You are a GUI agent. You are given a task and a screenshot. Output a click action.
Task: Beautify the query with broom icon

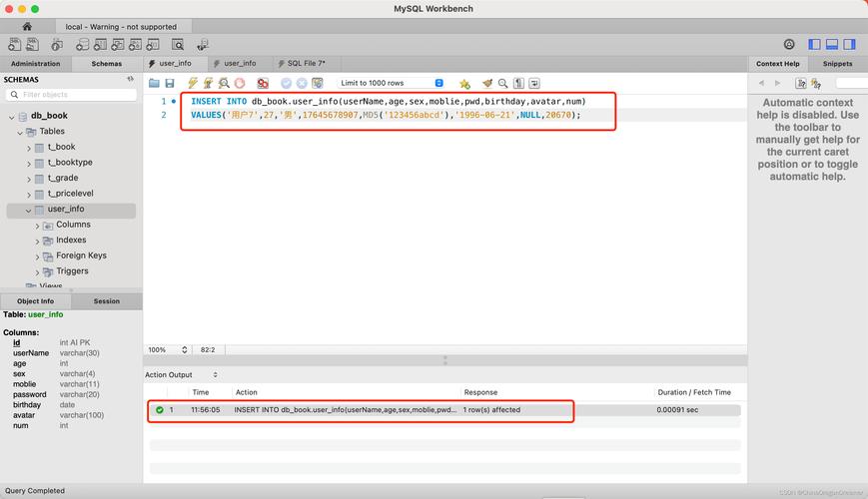[x=487, y=83]
